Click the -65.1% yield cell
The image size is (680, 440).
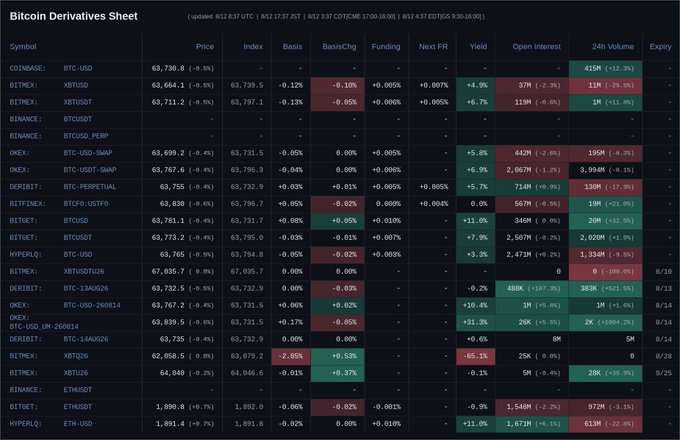(x=475, y=356)
